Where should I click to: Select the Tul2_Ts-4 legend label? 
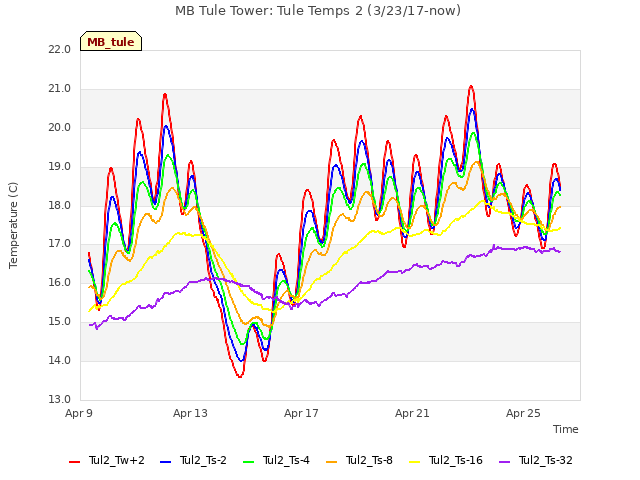point(286,460)
